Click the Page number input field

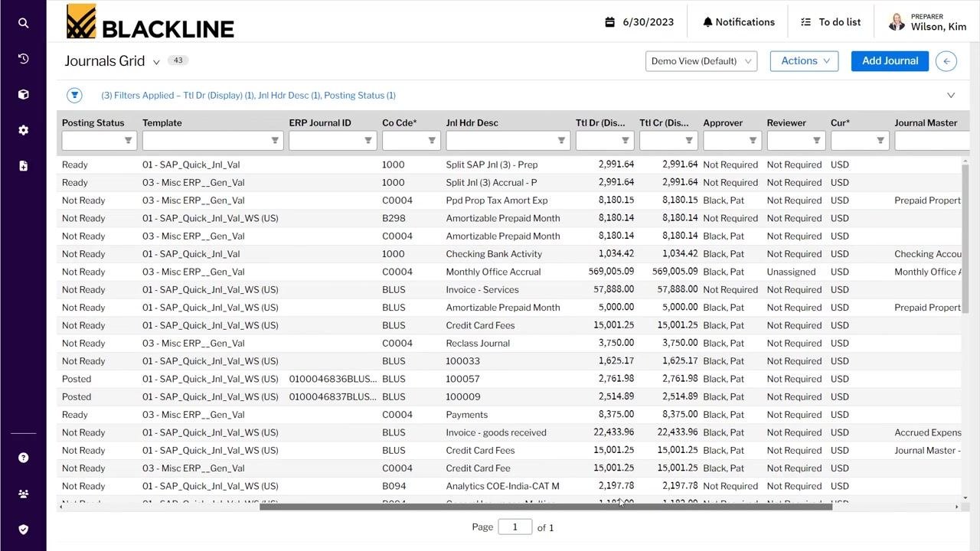[x=515, y=527]
